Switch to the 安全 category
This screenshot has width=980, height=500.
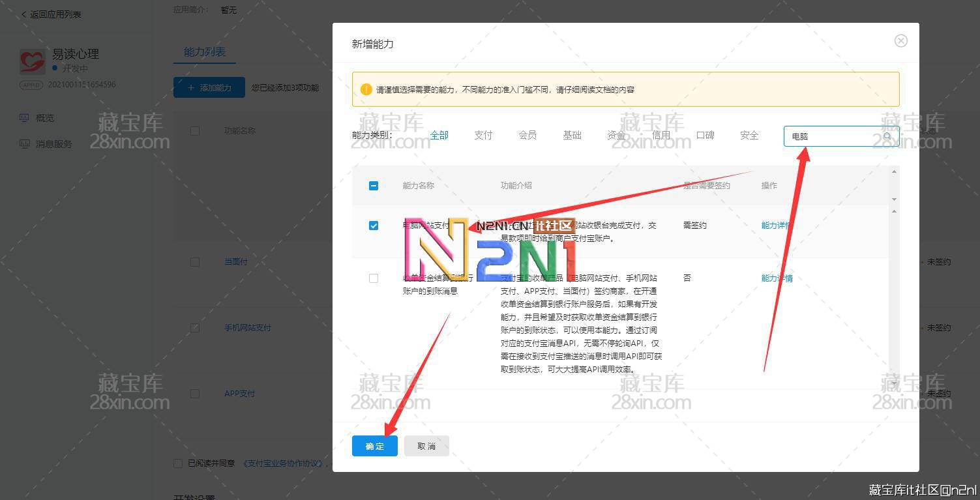pyautogui.click(x=749, y=135)
